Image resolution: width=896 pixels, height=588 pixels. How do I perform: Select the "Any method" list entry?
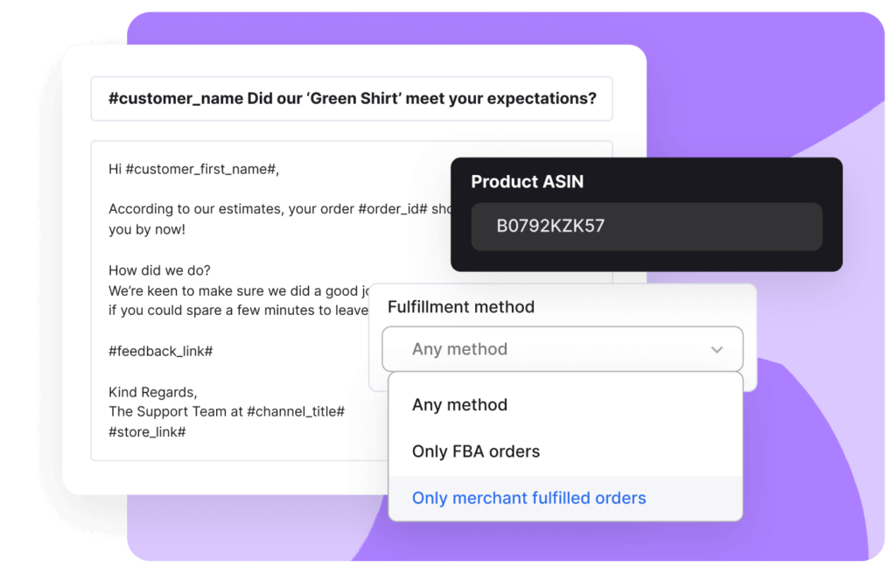pyautogui.click(x=459, y=404)
